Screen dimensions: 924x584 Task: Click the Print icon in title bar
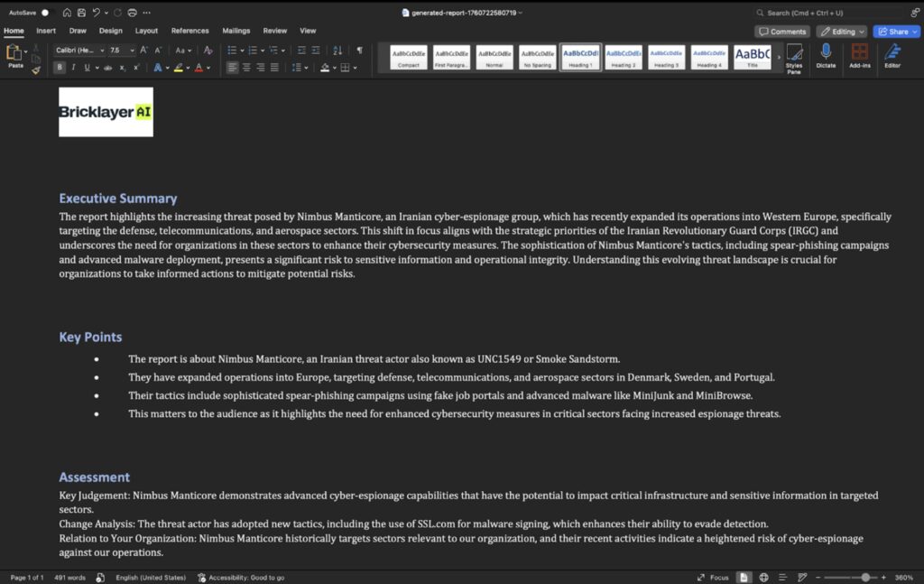coord(132,13)
